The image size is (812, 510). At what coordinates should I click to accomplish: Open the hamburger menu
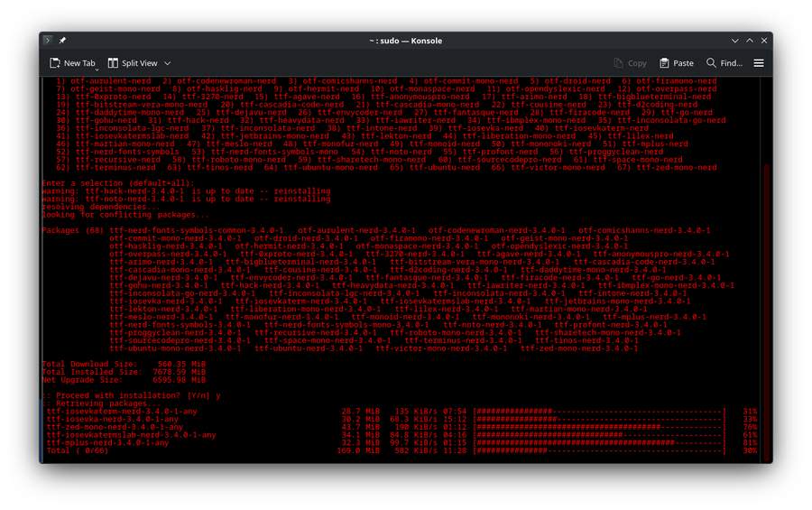pos(759,63)
